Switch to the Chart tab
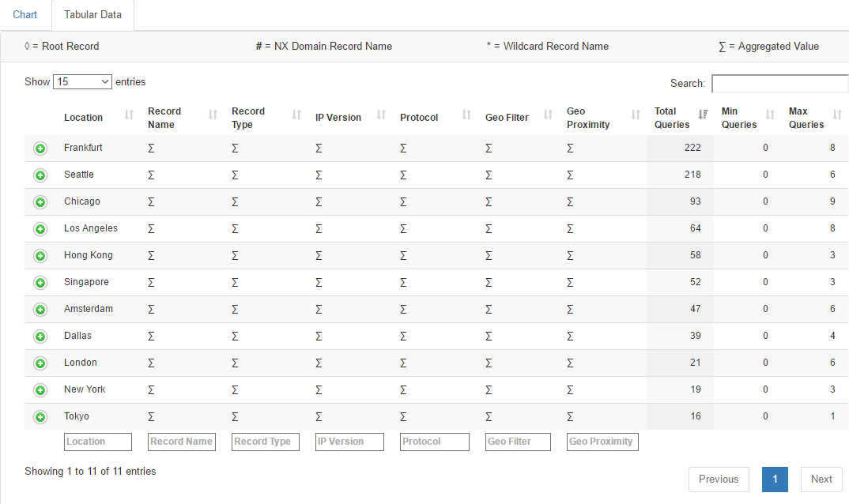The width and height of the screenshot is (849, 504). pos(25,15)
